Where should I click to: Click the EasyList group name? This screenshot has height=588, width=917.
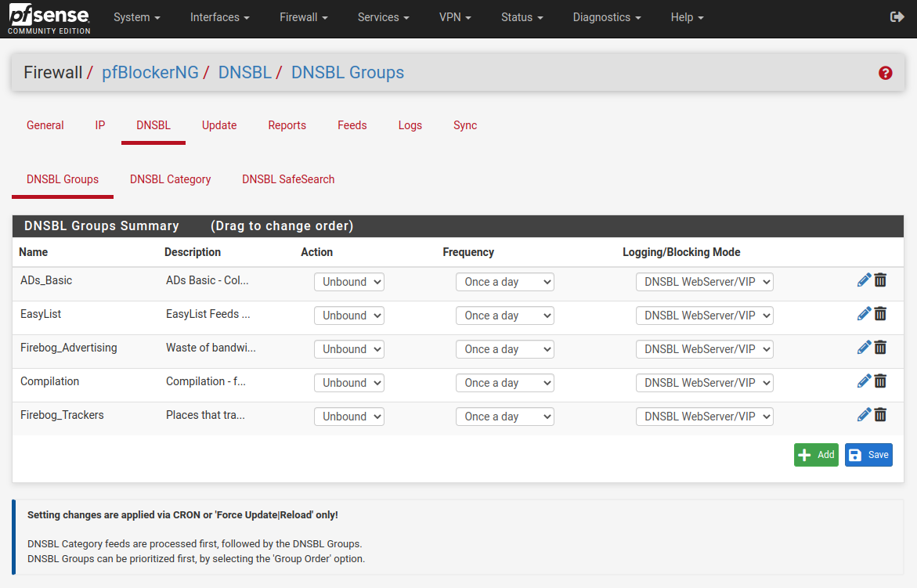[41, 315]
